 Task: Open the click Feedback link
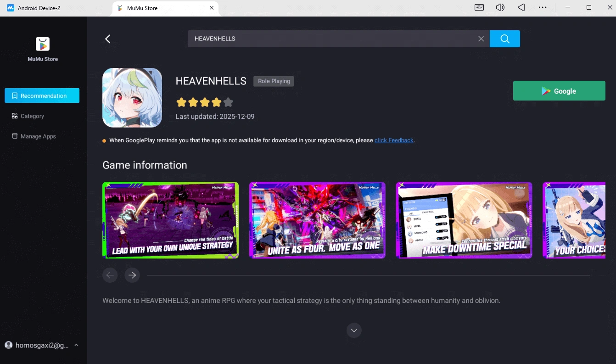point(394,140)
